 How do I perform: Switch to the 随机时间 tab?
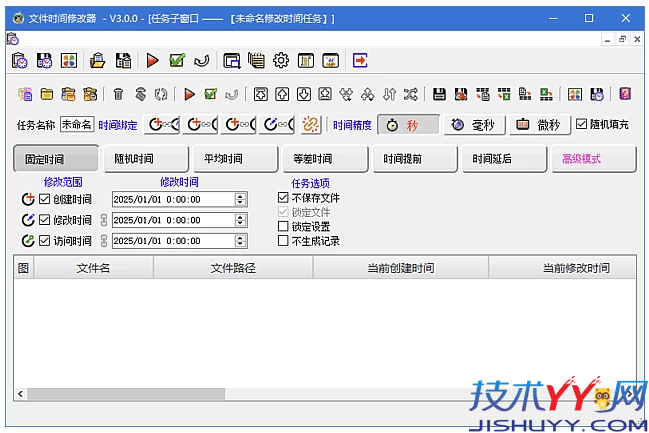pos(146,159)
